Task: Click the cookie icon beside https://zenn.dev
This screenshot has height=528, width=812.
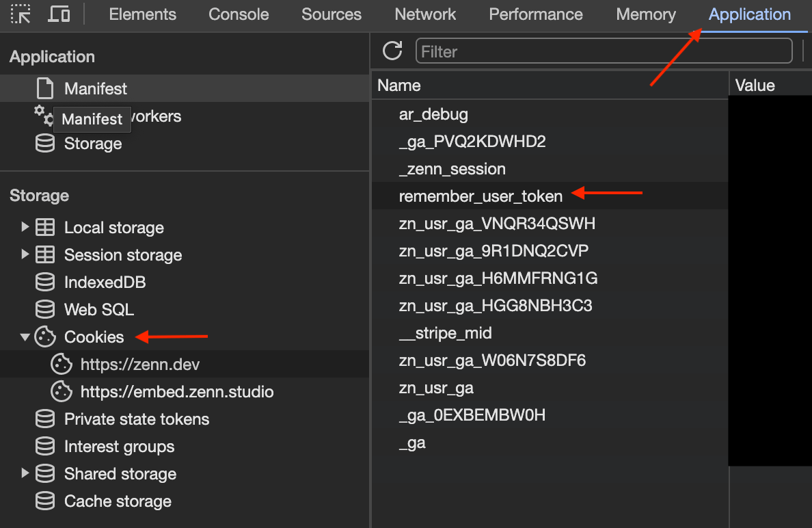Action: point(62,365)
